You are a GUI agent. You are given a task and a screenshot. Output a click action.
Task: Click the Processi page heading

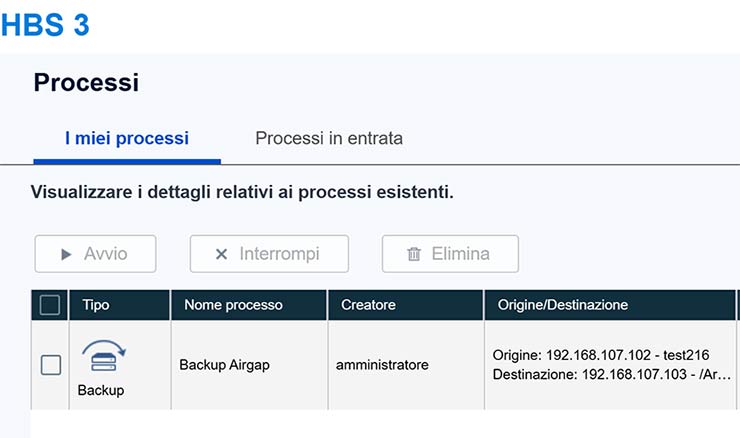tap(86, 83)
